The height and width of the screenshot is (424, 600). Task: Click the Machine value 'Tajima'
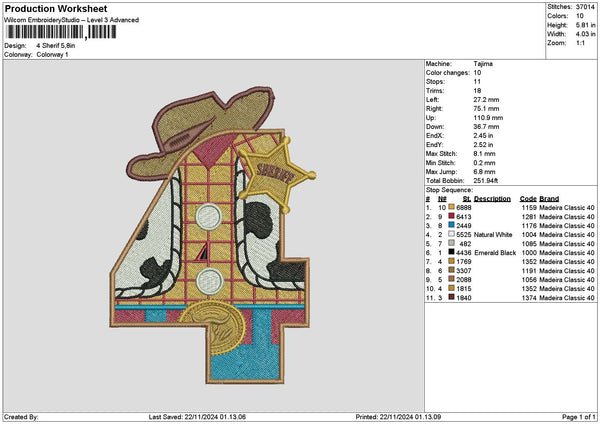[483, 64]
